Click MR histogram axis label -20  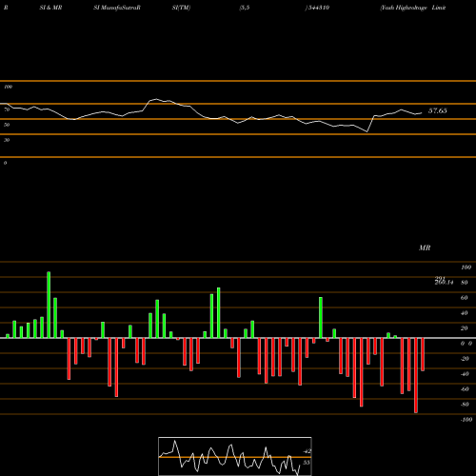465,359
